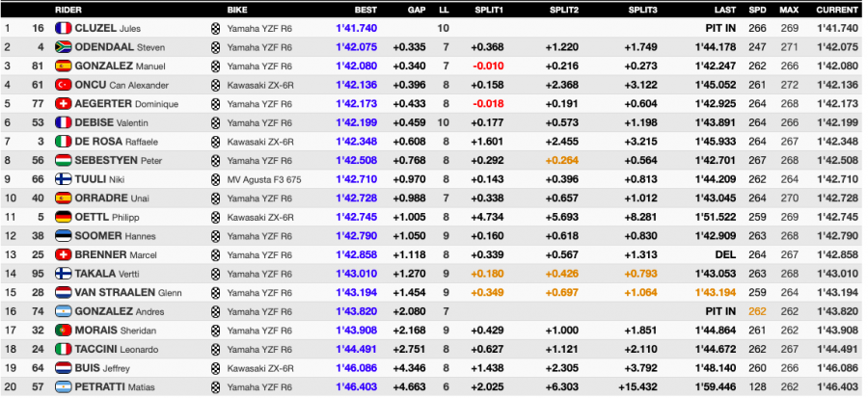This screenshot has width=868, height=398.
Task: Click the checkered flag icon in PETRATTI row
Action: [x=215, y=387]
